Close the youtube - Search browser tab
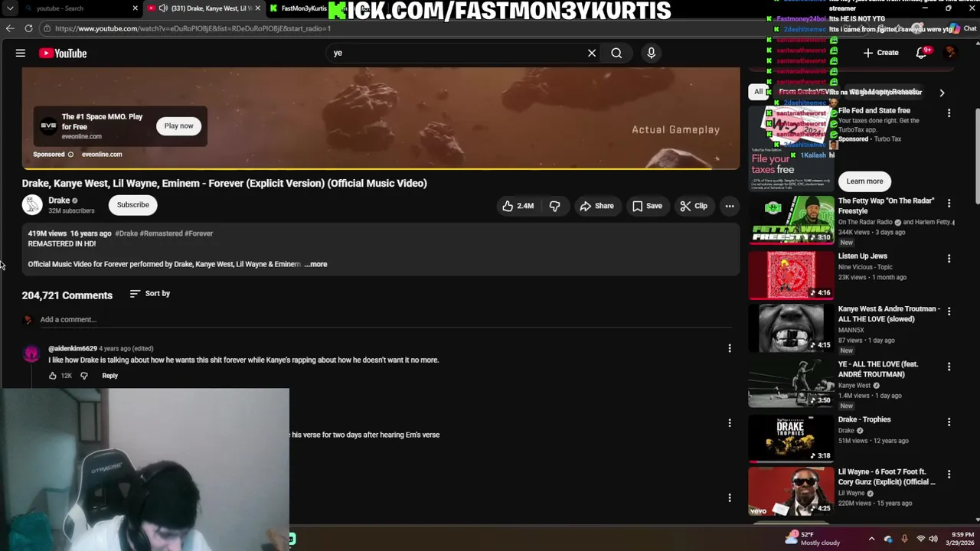The image size is (980, 551). click(x=136, y=8)
